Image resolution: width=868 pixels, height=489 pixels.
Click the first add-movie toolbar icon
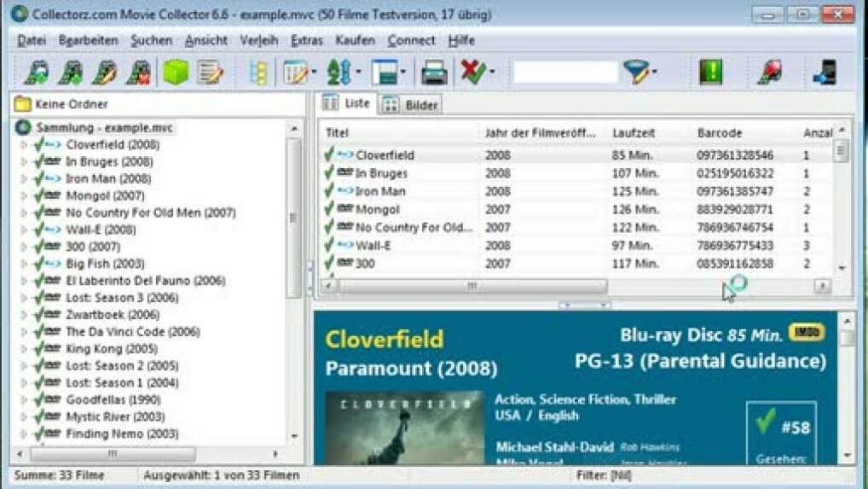click(x=35, y=73)
